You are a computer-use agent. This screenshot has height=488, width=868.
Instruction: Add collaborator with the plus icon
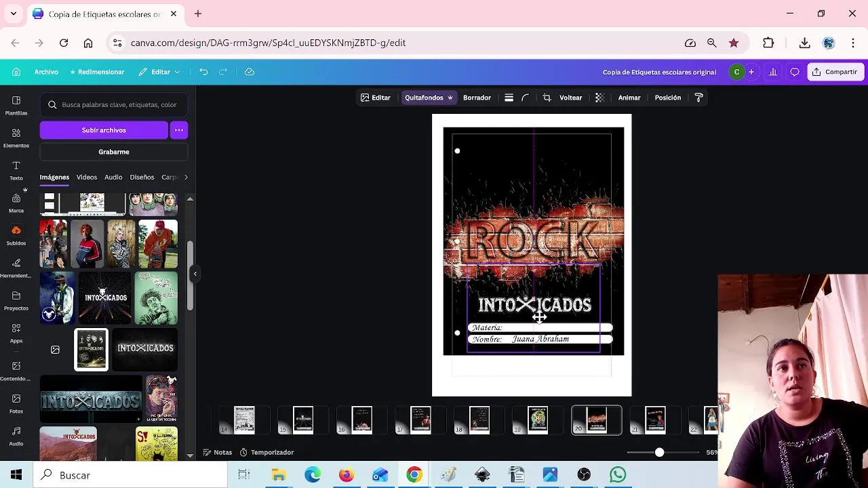click(751, 72)
